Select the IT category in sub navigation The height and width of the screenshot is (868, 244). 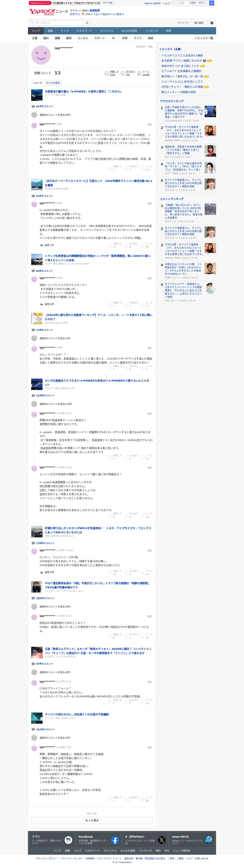(113, 38)
